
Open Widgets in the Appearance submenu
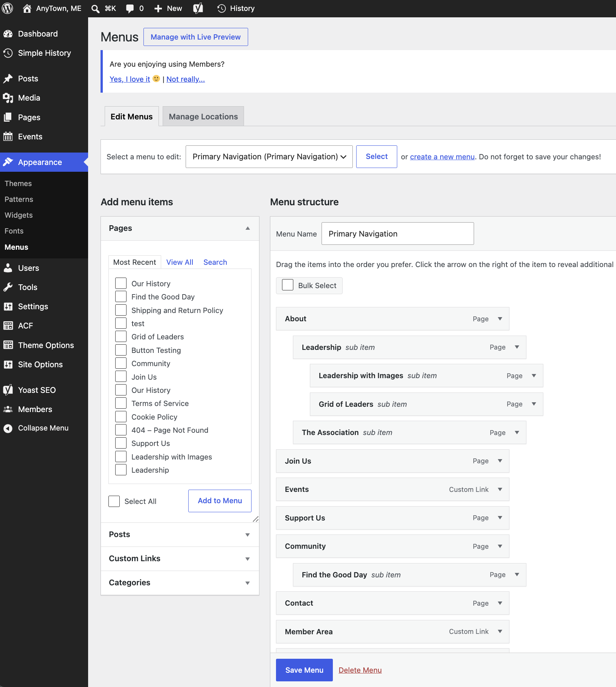pyautogui.click(x=18, y=215)
